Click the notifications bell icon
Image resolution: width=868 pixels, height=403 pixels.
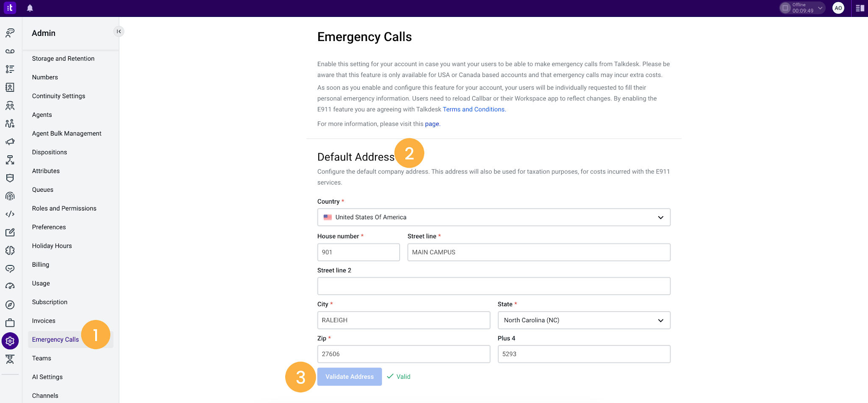point(30,8)
